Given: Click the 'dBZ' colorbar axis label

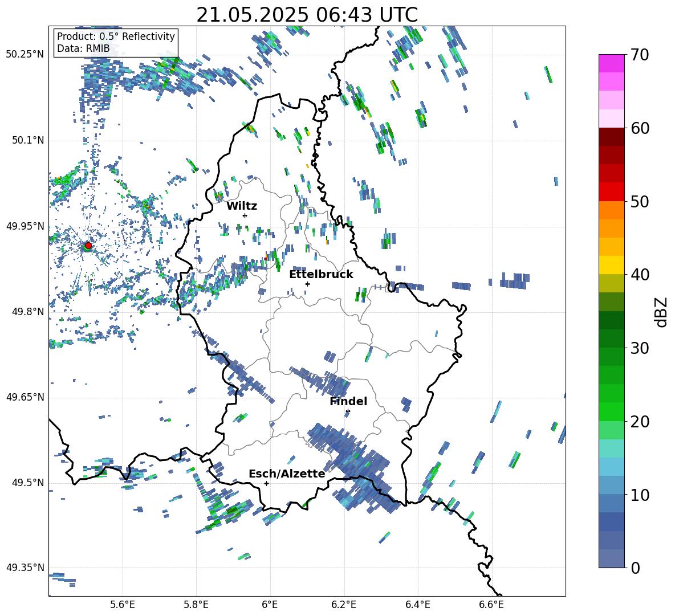Looking at the screenshot, I should coord(662,312).
